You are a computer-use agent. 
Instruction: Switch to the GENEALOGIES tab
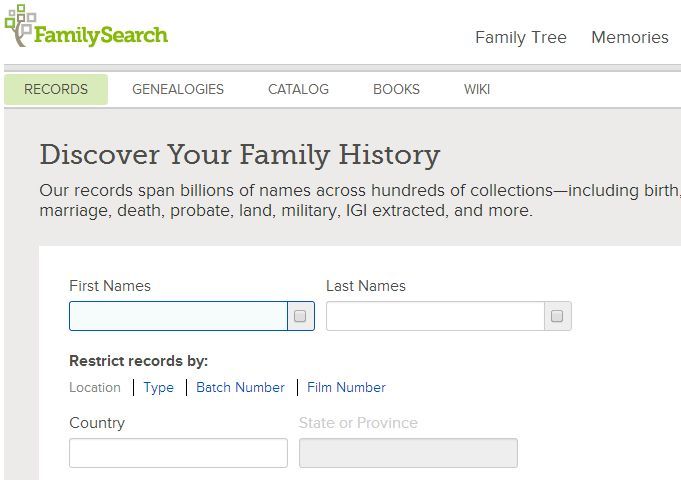point(178,89)
